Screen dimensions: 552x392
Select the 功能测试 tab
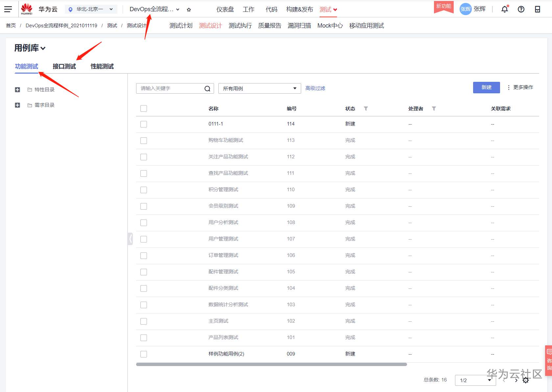pyautogui.click(x=27, y=66)
